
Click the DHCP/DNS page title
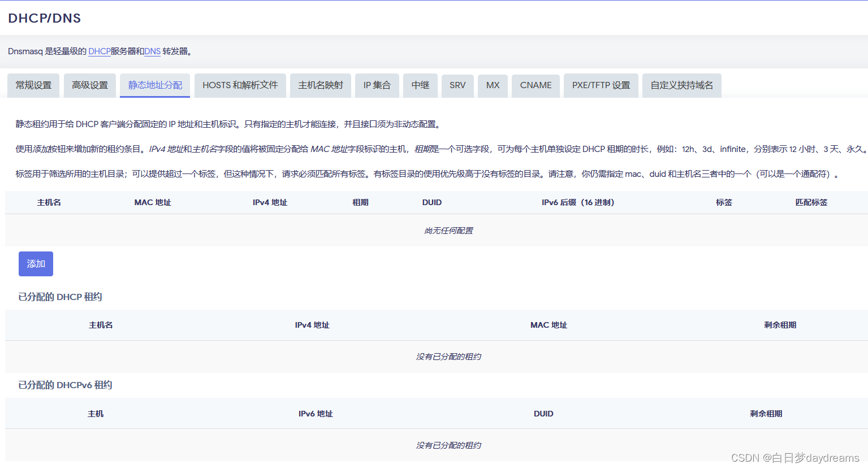(x=44, y=18)
